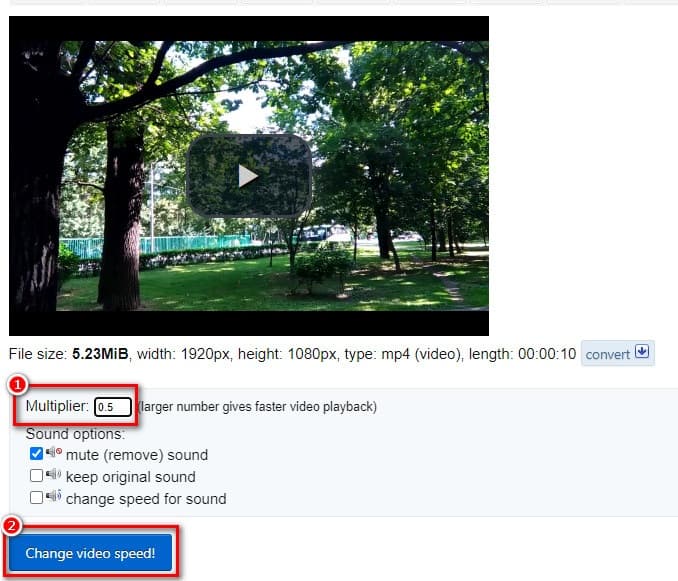Viewport: 678px width, 581px height.
Task: Click the bold 5.23MiB file size text
Action: click(100, 354)
